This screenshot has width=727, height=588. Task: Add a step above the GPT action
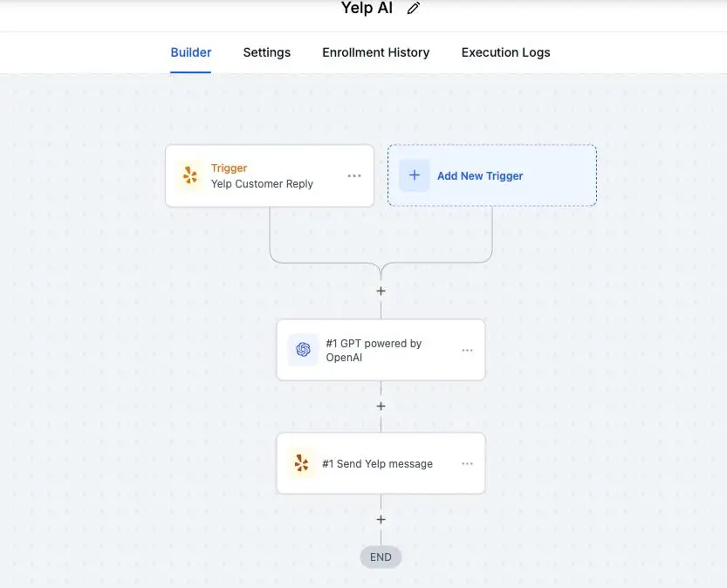click(381, 291)
